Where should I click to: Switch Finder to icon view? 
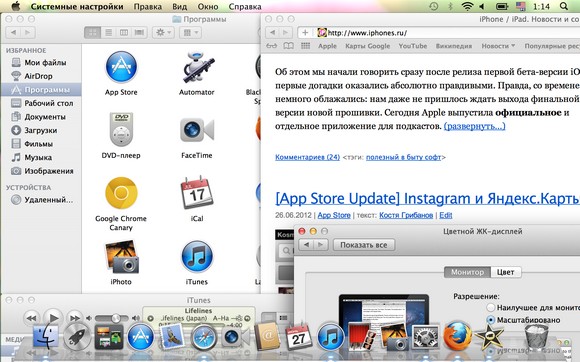(x=92, y=33)
